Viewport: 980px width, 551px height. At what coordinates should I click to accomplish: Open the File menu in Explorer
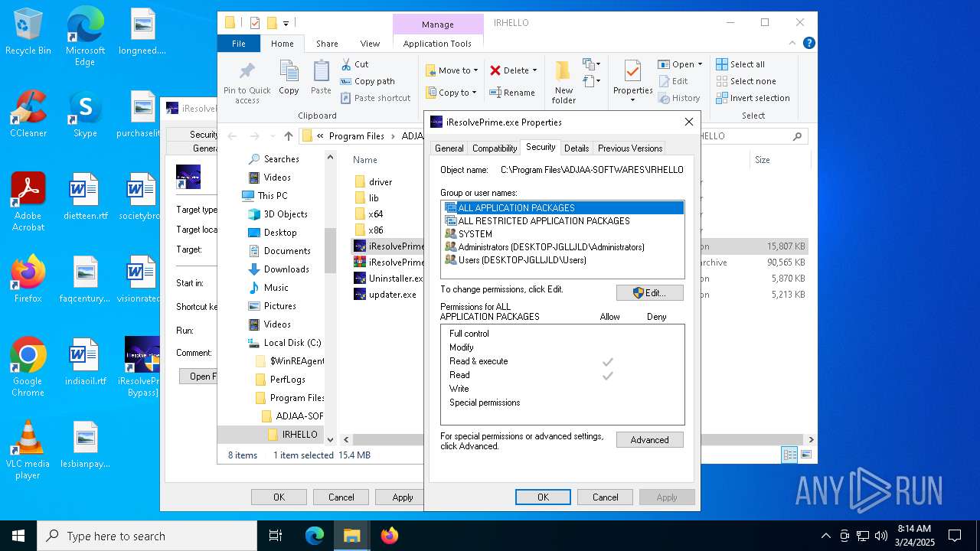click(x=239, y=44)
